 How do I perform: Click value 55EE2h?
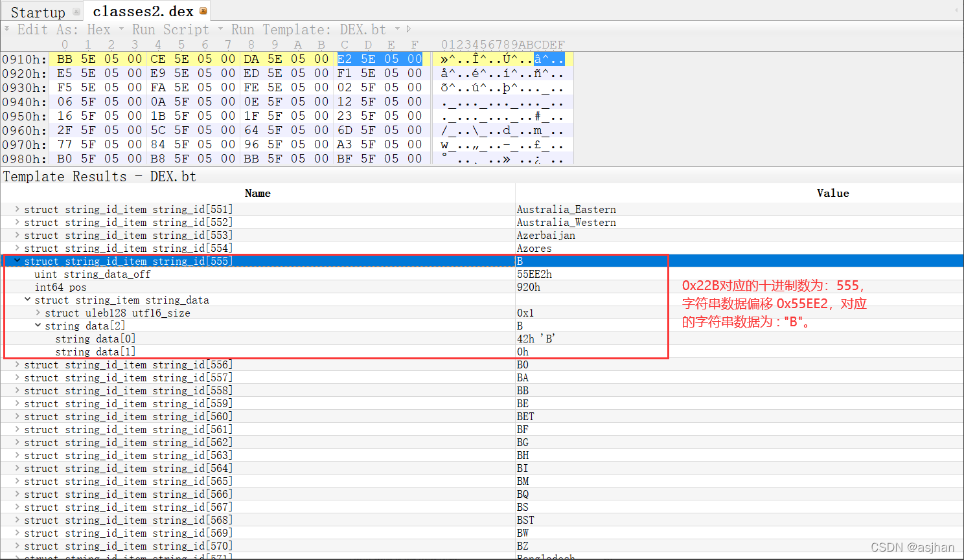(x=534, y=274)
